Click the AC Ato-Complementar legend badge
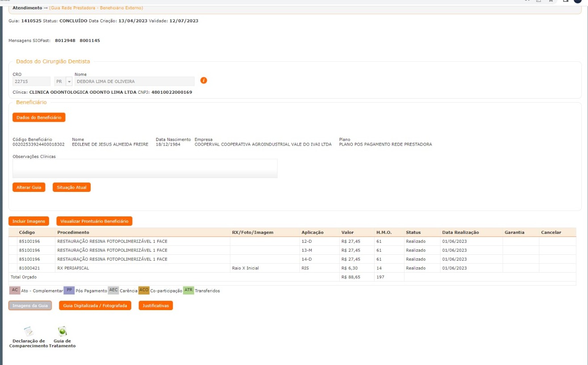Image resolution: width=588 pixels, height=365 pixels. point(15,290)
